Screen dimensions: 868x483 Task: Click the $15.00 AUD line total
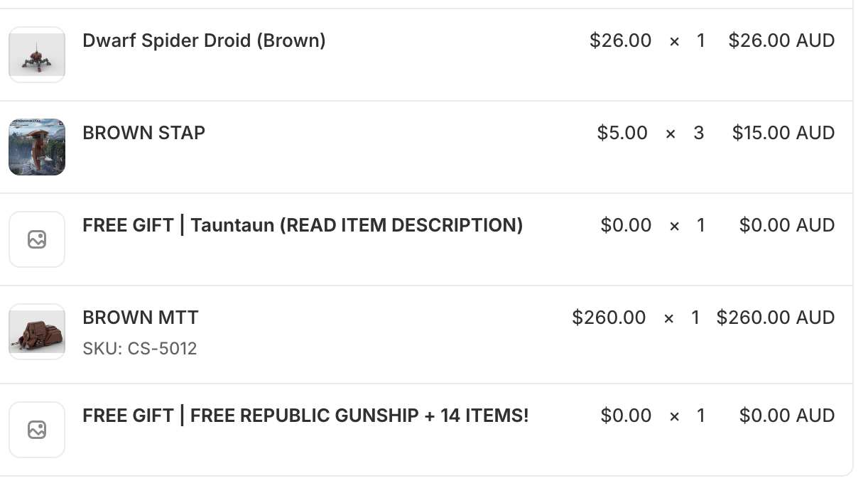pos(783,133)
